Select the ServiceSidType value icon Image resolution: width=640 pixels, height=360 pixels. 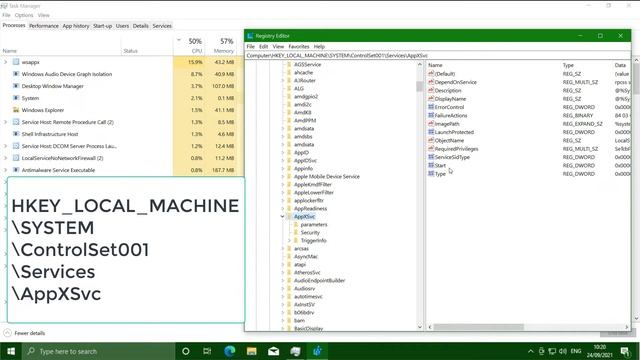tap(431, 157)
